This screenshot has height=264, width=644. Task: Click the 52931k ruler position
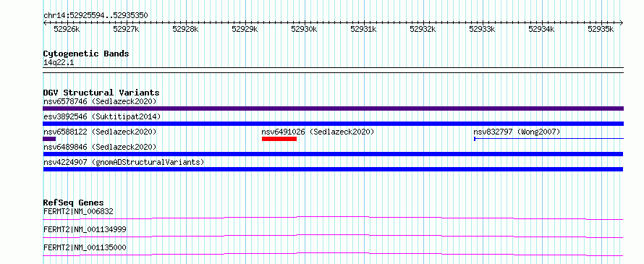[363, 29]
